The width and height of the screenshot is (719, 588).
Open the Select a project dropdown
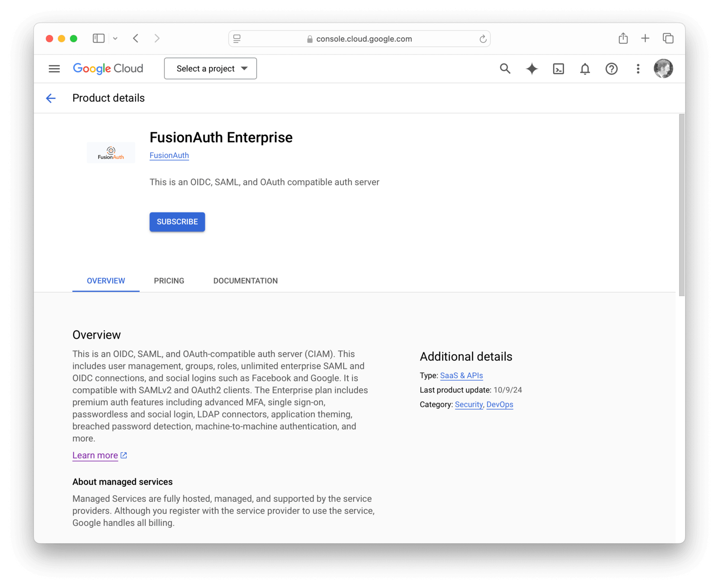tap(210, 68)
